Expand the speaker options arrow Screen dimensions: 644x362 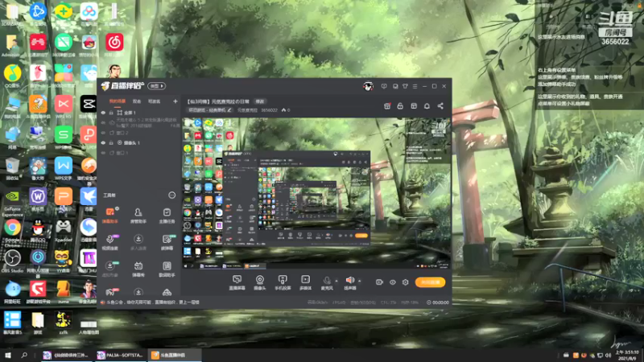359,281
